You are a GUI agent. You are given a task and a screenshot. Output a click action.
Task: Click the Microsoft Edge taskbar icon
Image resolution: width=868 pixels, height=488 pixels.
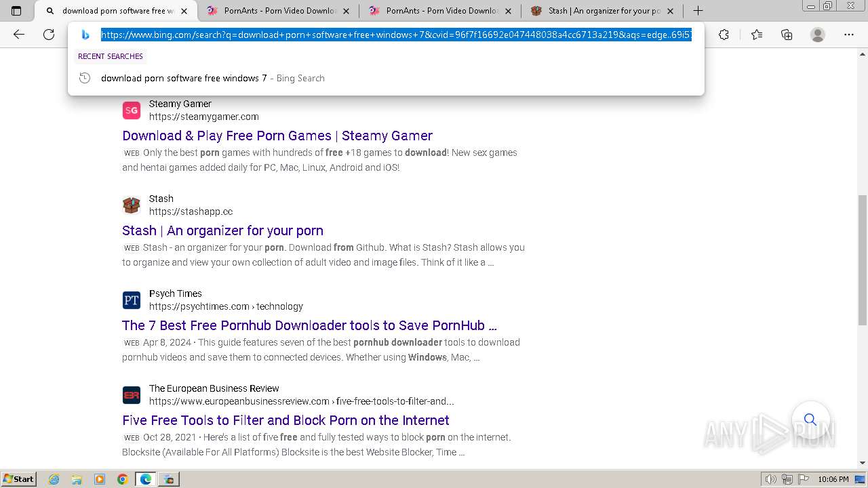[145, 479]
